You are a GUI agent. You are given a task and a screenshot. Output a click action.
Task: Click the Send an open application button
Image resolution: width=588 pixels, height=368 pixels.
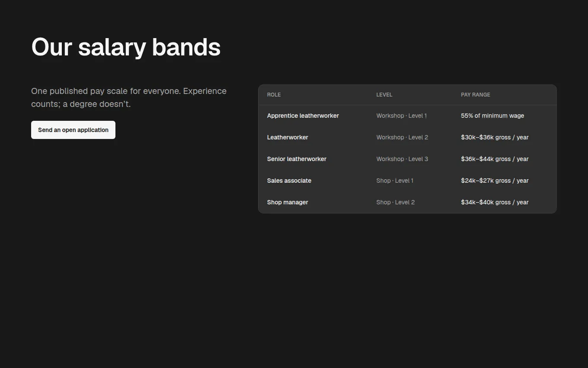pyautogui.click(x=73, y=130)
